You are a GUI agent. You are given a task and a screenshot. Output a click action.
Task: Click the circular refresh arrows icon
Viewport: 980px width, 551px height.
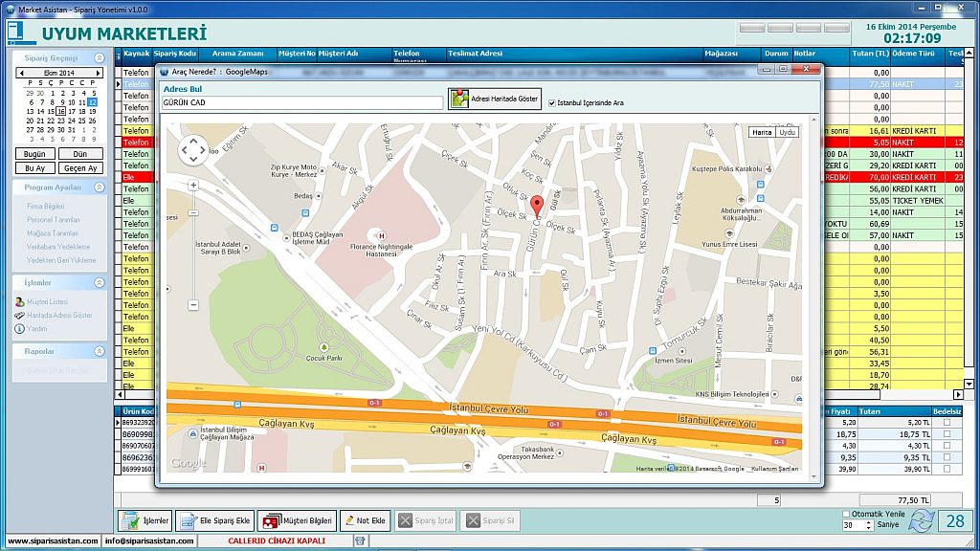(921, 520)
